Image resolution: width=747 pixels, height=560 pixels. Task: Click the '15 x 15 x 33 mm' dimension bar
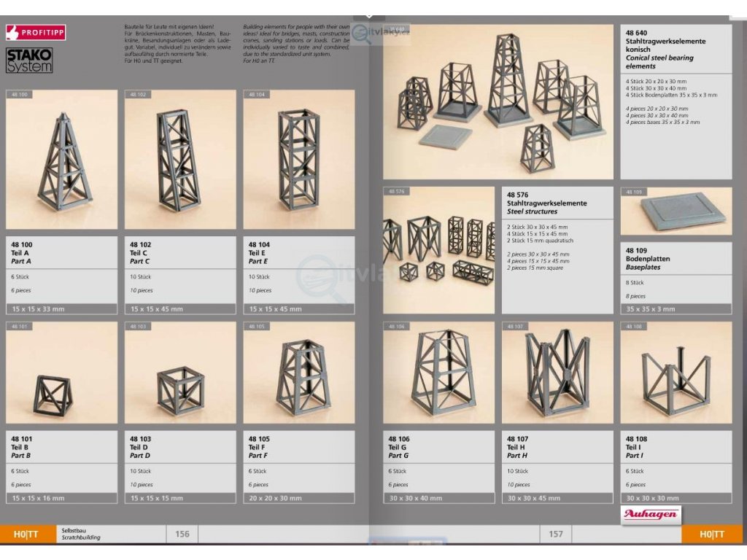click(61, 309)
